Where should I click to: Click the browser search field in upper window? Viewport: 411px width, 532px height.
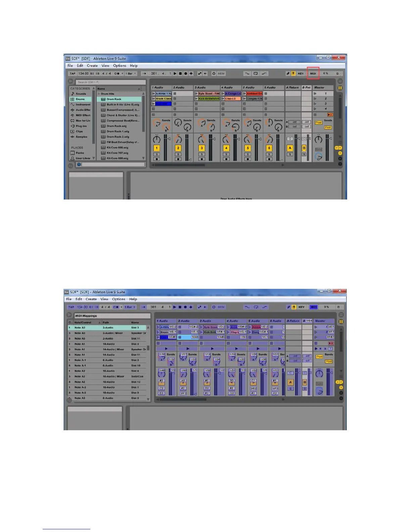click(x=111, y=82)
